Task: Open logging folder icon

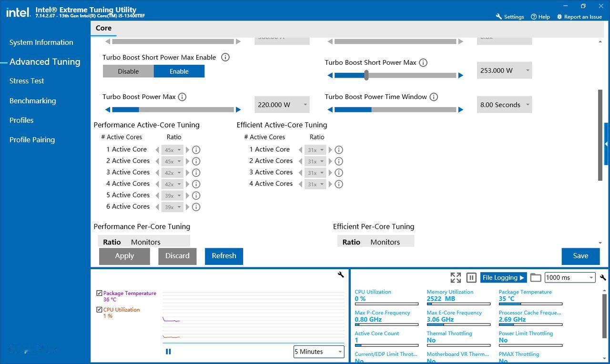Action: click(x=536, y=277)
